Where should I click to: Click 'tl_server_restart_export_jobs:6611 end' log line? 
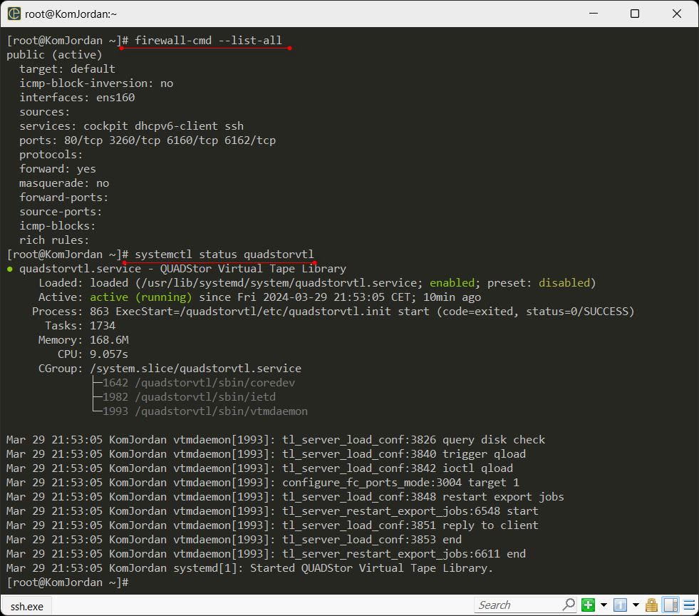[266, 554]
